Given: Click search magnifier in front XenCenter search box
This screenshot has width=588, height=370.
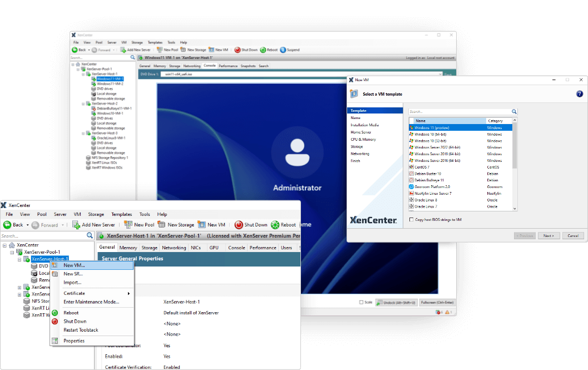Looking at the screenshot, I should click(x=90, y=235).
